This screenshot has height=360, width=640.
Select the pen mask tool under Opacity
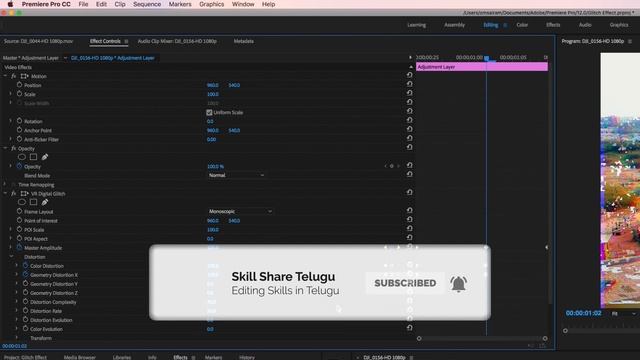click(x=45, y=157)
